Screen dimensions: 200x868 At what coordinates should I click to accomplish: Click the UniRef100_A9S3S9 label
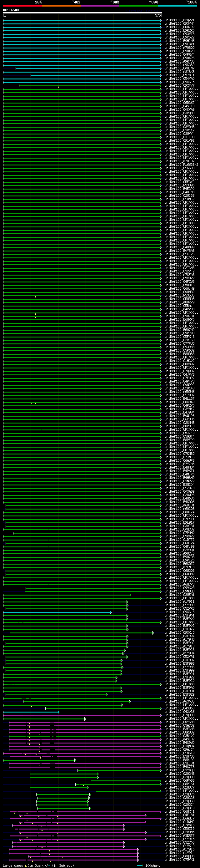coord(179,65)
